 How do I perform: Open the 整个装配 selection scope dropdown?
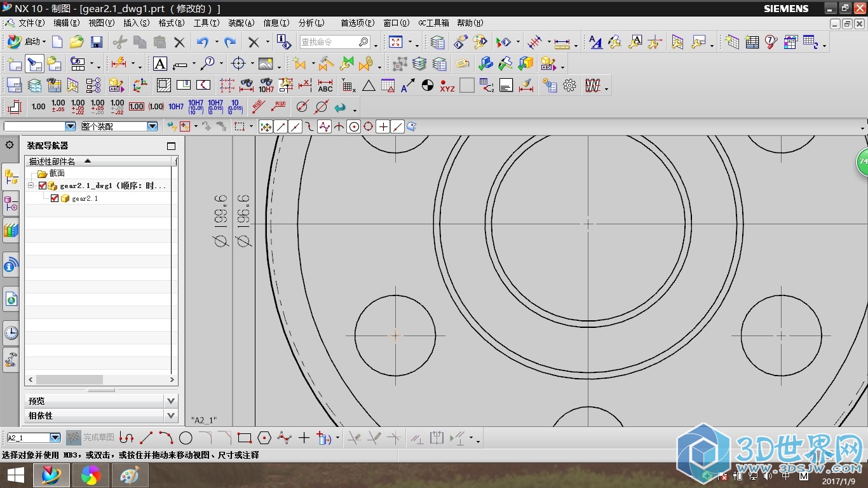(x=153, y=126)
